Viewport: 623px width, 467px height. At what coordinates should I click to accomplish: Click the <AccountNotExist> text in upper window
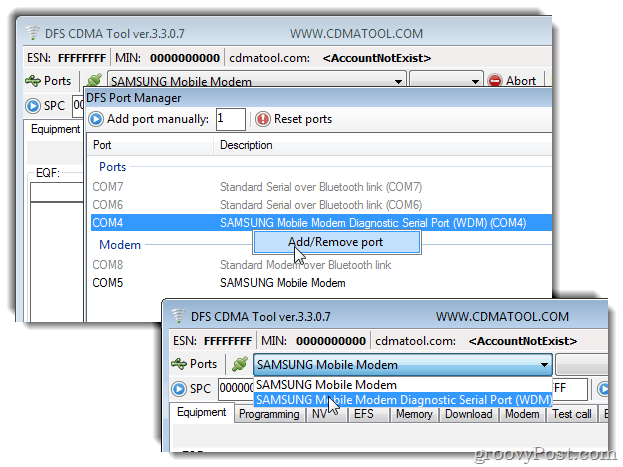tap(377, 58)
